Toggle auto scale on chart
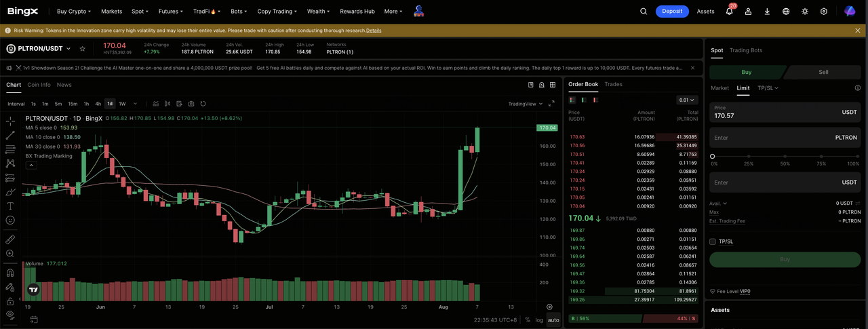 (553, 320)
